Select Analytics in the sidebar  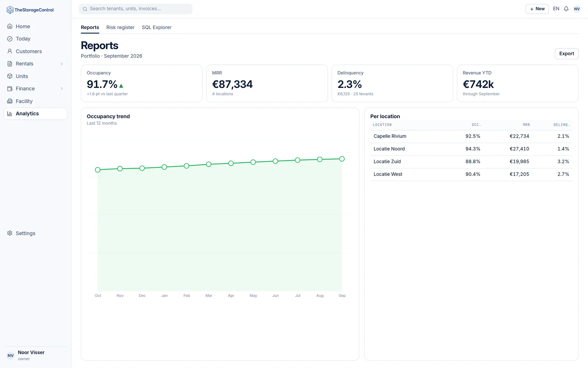[x=35, y=114]
